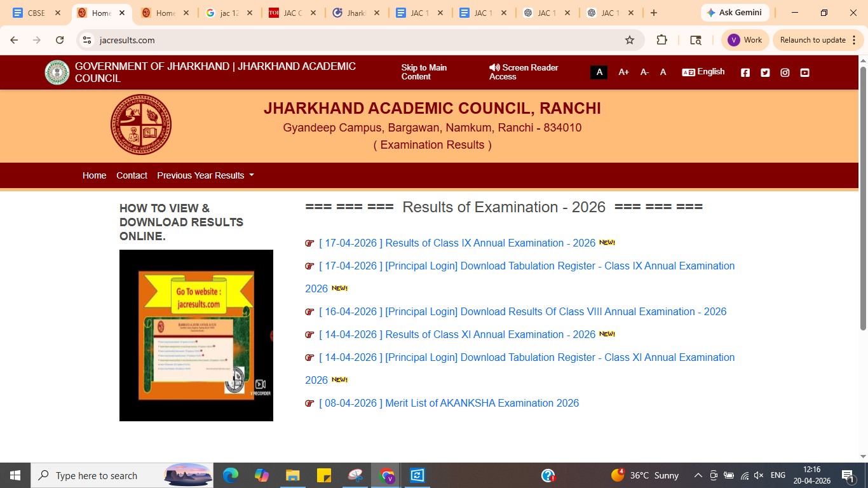
Task: Bookmark this page with star icon
Action: [x=630, y=40]
